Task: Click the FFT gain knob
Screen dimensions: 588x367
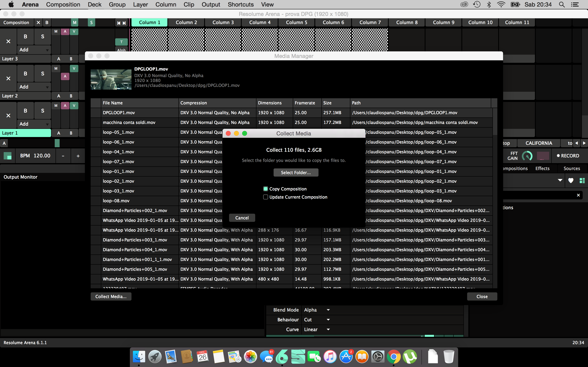Action: [527, 156]
